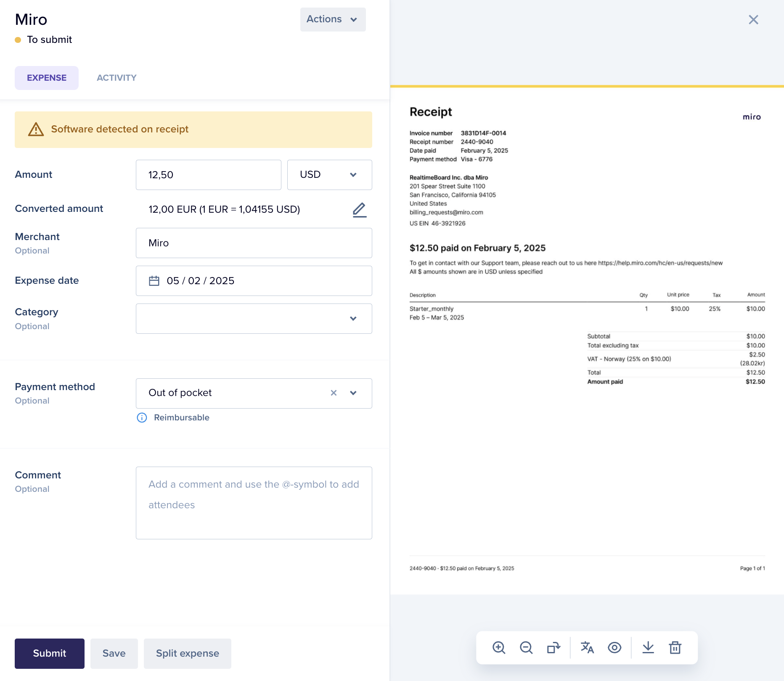Click the '$12.50 paid on February 5, 2025' heading
Viewport: 784px width, 681px height.
pyautogui.click(x=477, y=248)
